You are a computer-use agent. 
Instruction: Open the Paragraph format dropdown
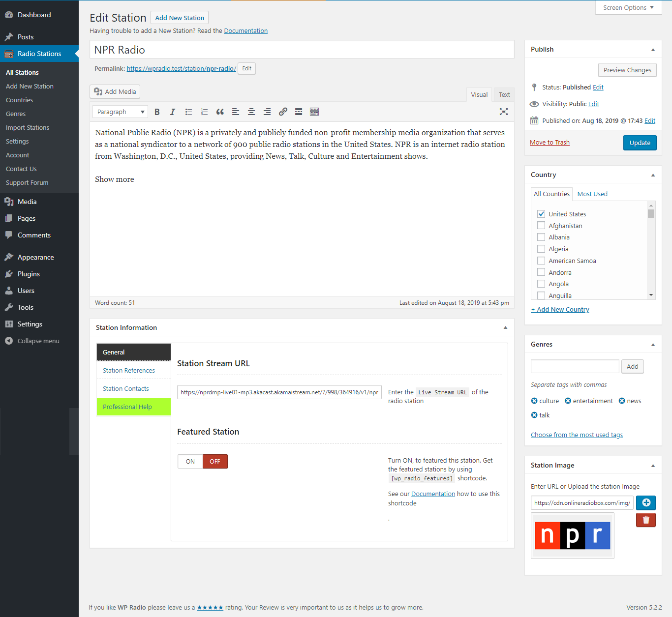tap(120, 112)
